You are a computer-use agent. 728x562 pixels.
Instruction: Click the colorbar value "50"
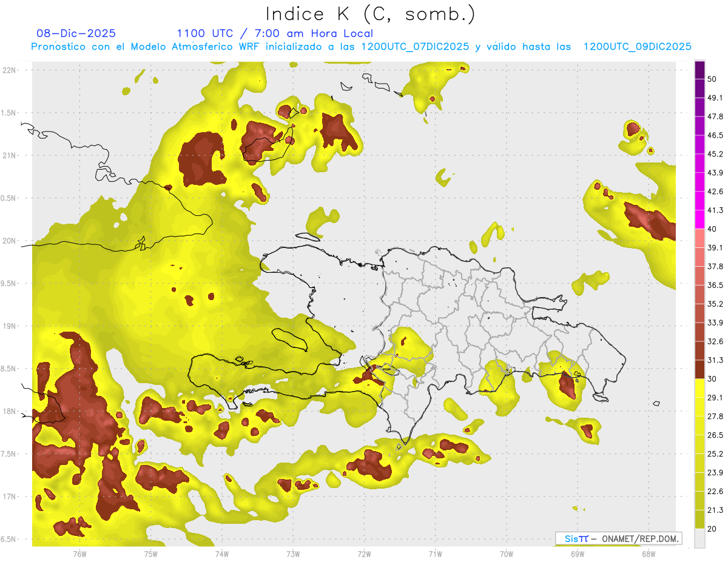pos(712,79)
